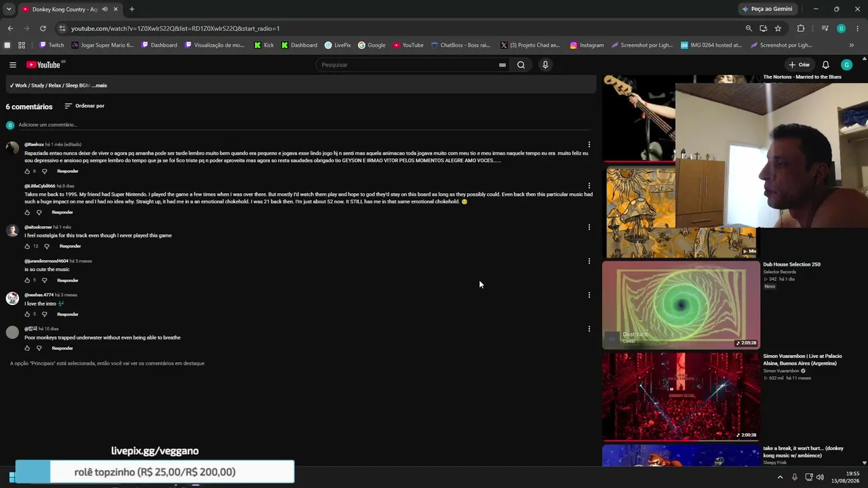Dislike the 'I love the intro' comment

45,314
